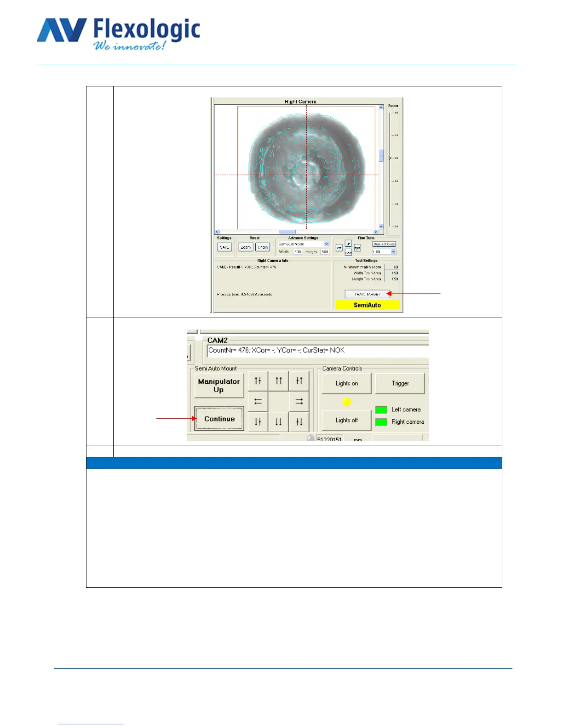Toggle the Left camera green indicator
The height and width of the screenshot is (728, 563).
pyautogui.click(x=381, y=409)
